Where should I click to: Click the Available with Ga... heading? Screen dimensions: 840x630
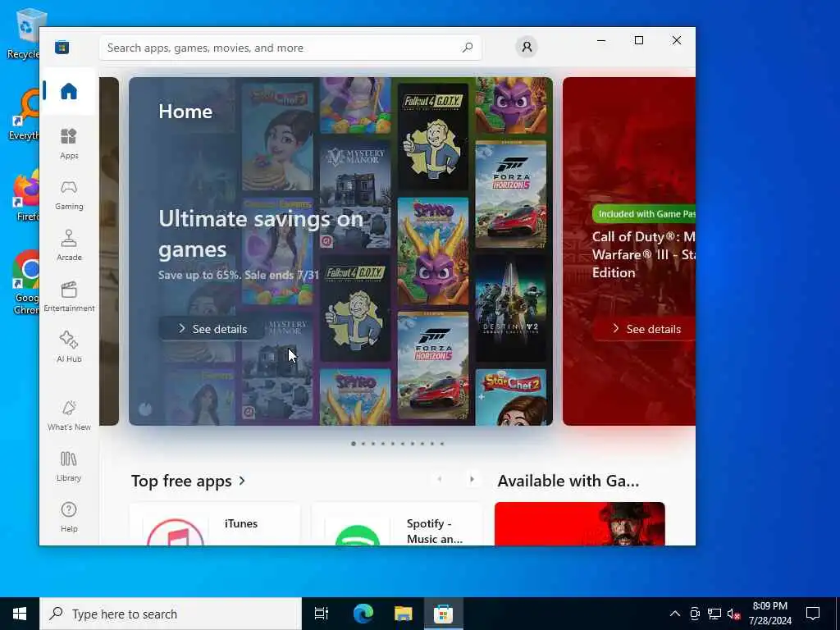(x=568, y=481)
